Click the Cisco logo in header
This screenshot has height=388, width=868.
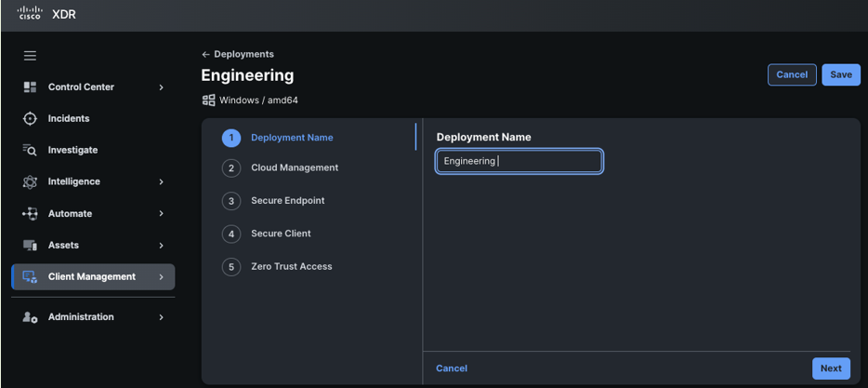pos(30,13)
